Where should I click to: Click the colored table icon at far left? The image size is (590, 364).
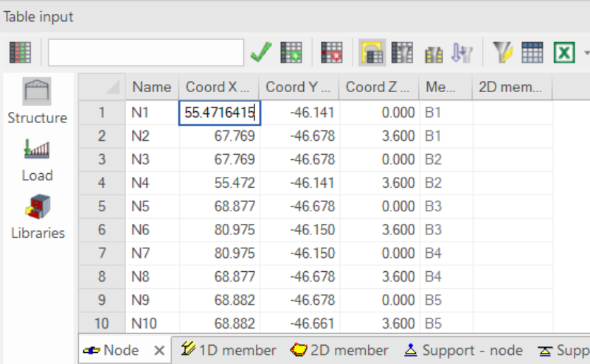point(20,52)
